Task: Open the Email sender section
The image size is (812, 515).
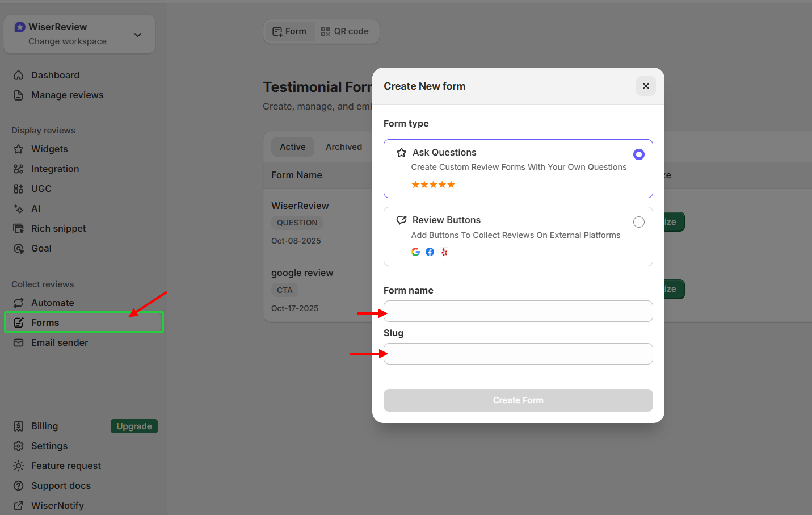Action: click(60, 342)
